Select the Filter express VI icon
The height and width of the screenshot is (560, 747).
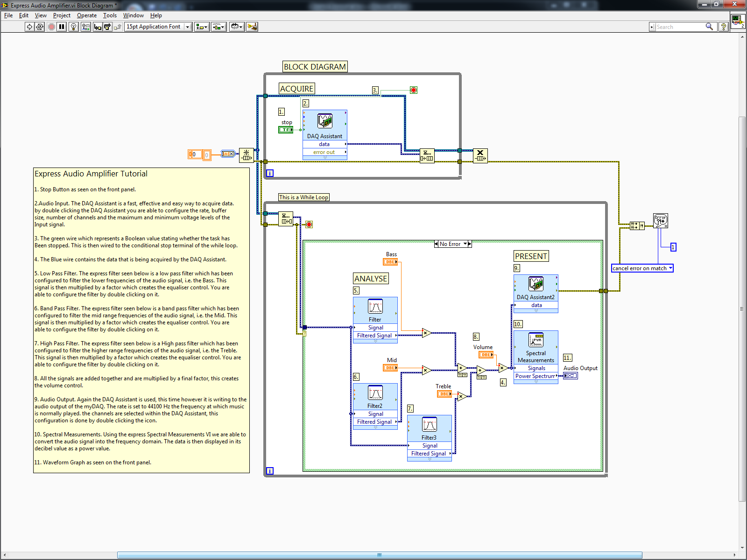(x=375, y=307)
